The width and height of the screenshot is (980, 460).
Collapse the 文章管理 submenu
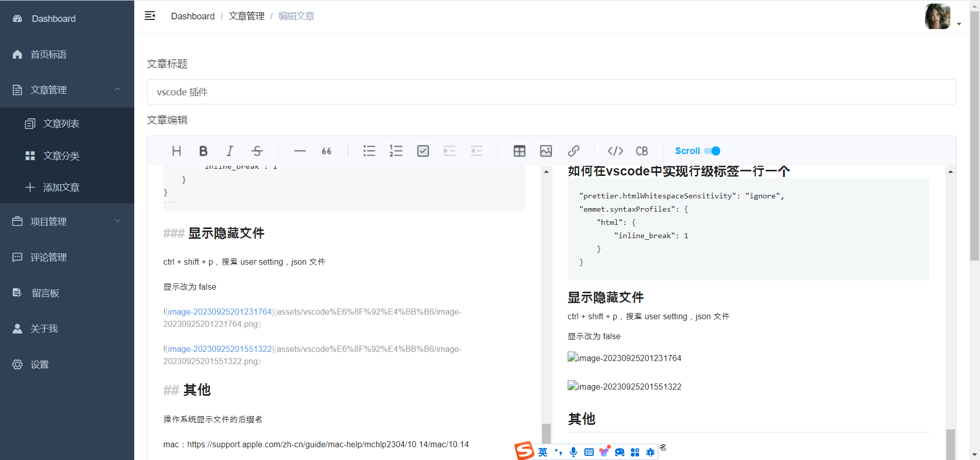click(67, 90)
